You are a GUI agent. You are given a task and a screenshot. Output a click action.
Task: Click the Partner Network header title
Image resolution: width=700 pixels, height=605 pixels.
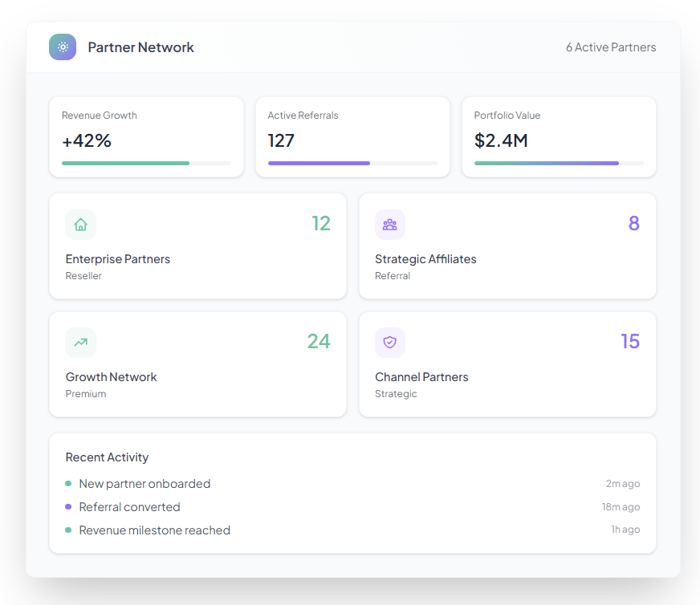140,47
